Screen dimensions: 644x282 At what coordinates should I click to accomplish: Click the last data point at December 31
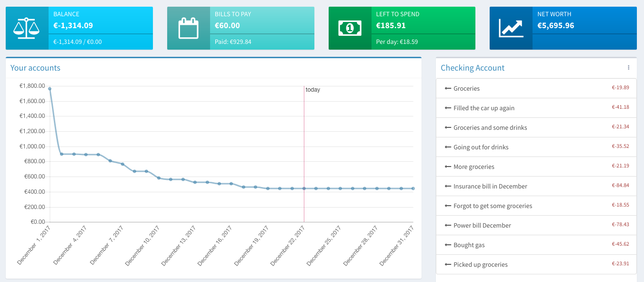413,188
